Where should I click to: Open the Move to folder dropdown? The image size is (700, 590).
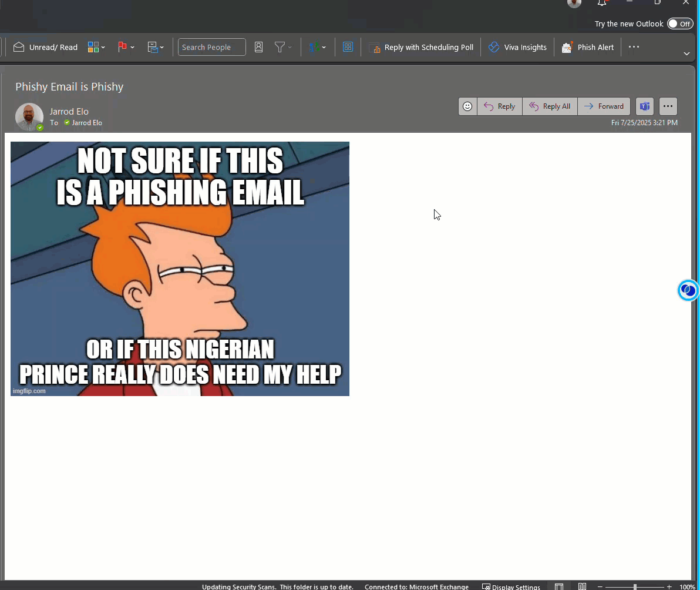click(156, 48)
